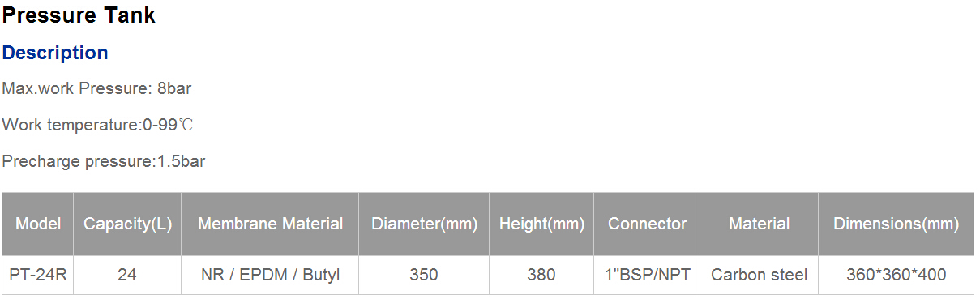This screenshot has height=299, width=980.
Task: Click the Dimensions(mm) column header
Action: tap(896, 224)
